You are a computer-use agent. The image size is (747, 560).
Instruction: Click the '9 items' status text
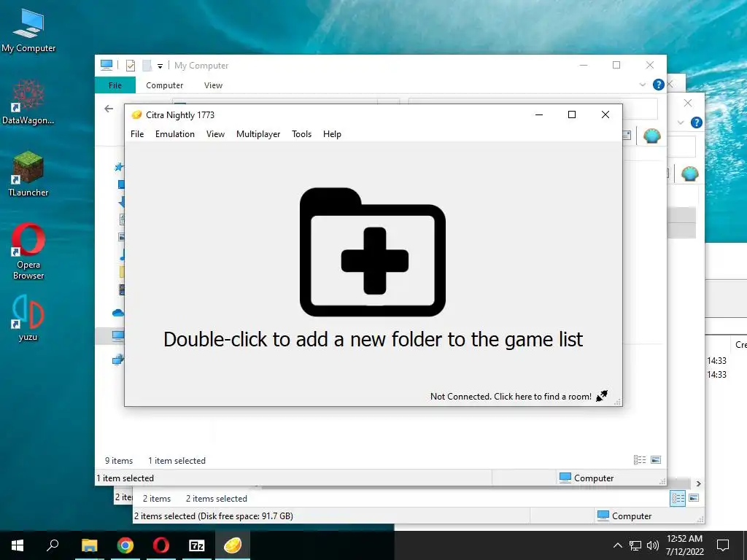tap(119, 461)
